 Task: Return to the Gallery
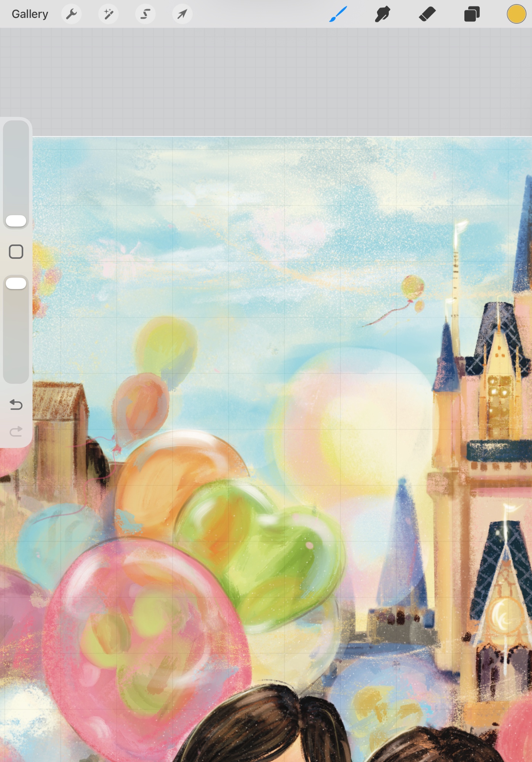pos(30,14)
